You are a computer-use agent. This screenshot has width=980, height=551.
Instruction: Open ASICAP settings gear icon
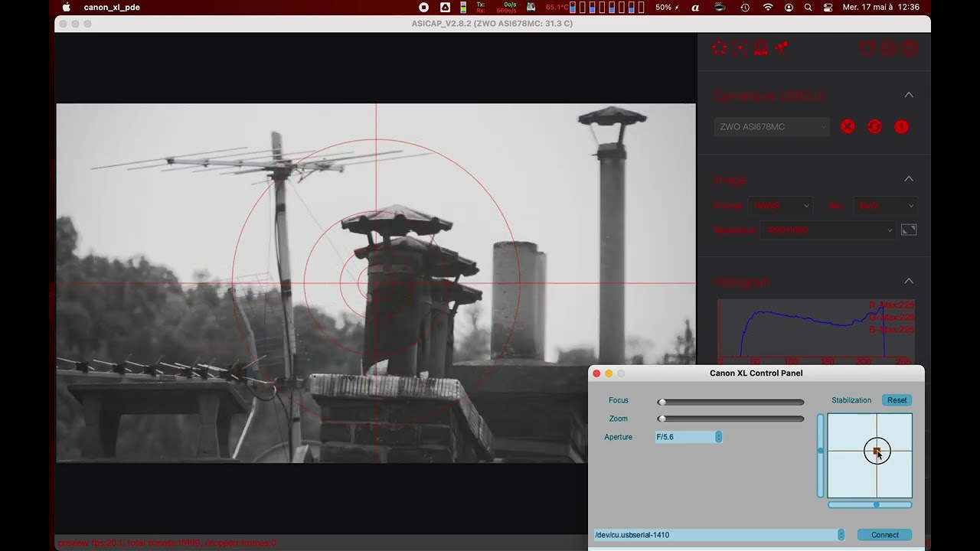coord(888,48)
